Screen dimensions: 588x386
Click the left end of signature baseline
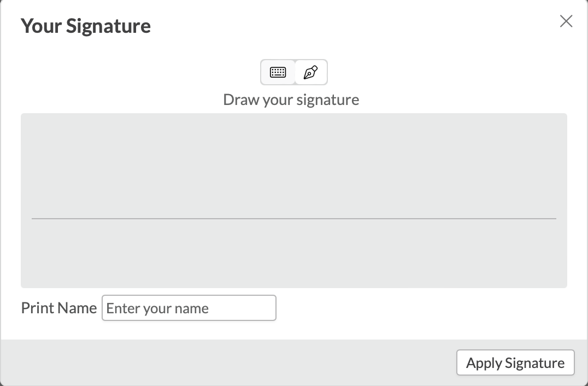click(35, 219)
